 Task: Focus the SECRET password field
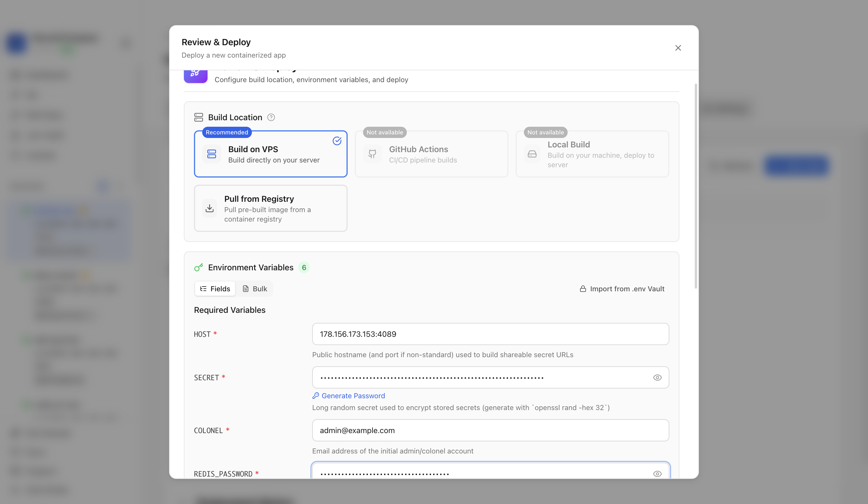coord(490,378)
